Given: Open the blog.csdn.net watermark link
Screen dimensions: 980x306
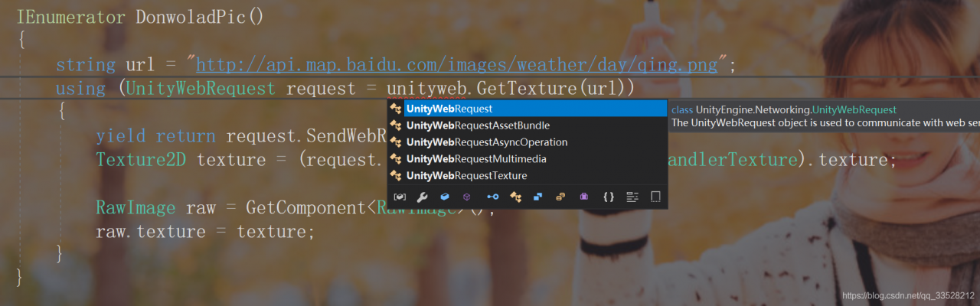Looking at the screenshot, I should click(x=908, y=295).
